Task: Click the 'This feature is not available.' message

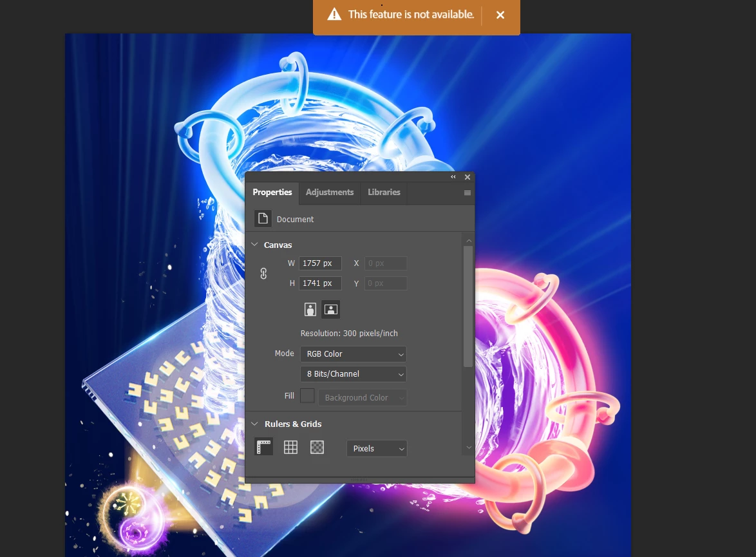Action: pos(411,14)
